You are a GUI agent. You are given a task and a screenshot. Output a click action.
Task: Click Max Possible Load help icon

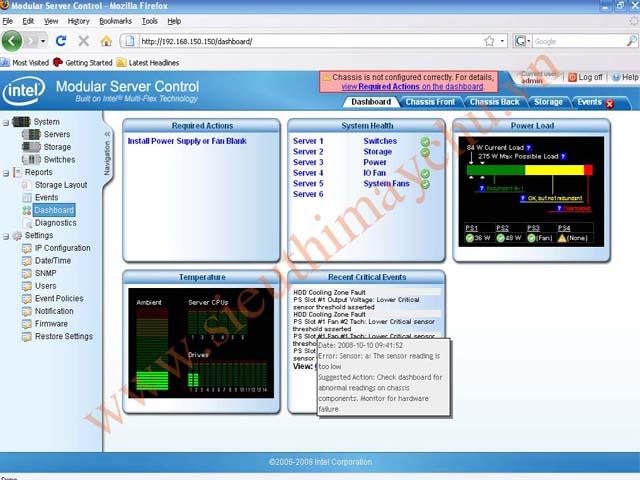[563, 156]
